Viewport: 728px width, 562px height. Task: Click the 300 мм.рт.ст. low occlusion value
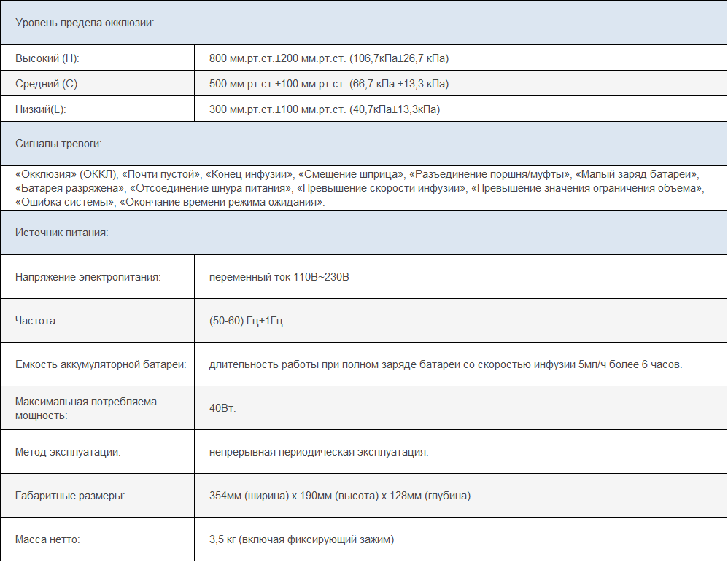click(325, 109)
